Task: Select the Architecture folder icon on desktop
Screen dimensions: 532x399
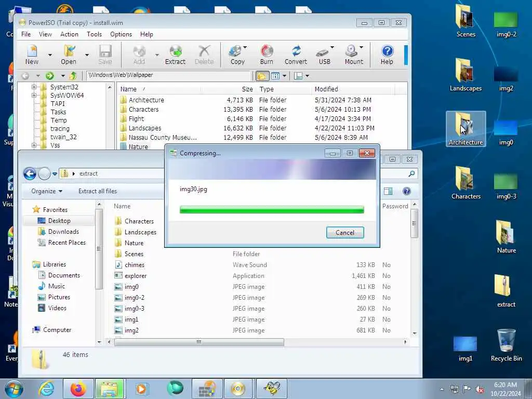Action: pyautogui.click(x=465, y=129)
